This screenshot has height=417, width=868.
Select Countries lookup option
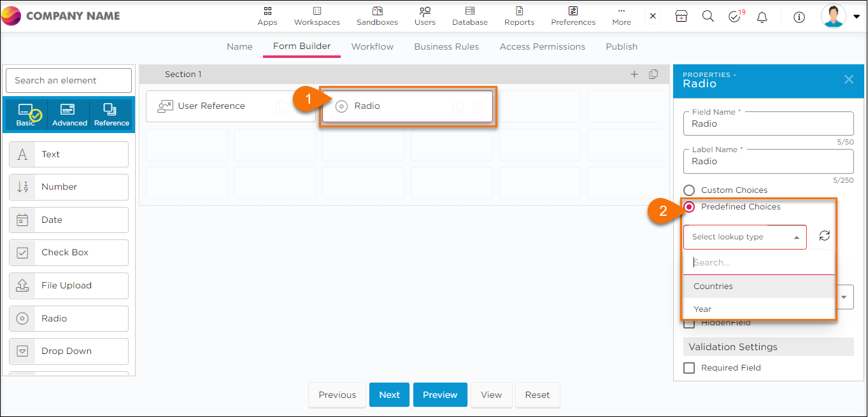tap(758, 286)
